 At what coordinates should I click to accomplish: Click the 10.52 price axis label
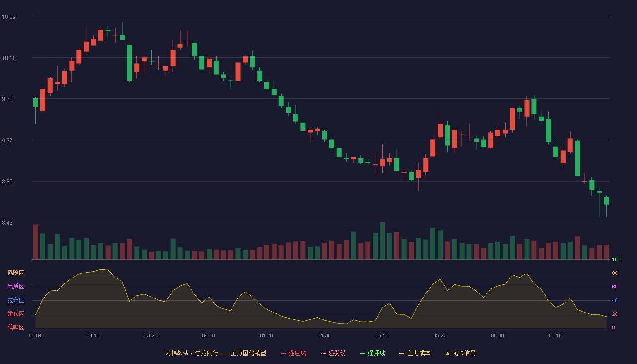point(9,17)
